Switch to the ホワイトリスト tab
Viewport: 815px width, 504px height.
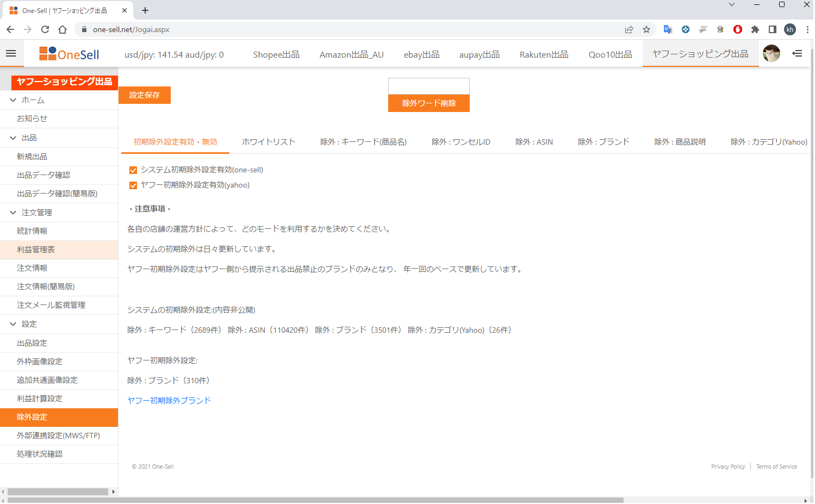coord(269,141)
